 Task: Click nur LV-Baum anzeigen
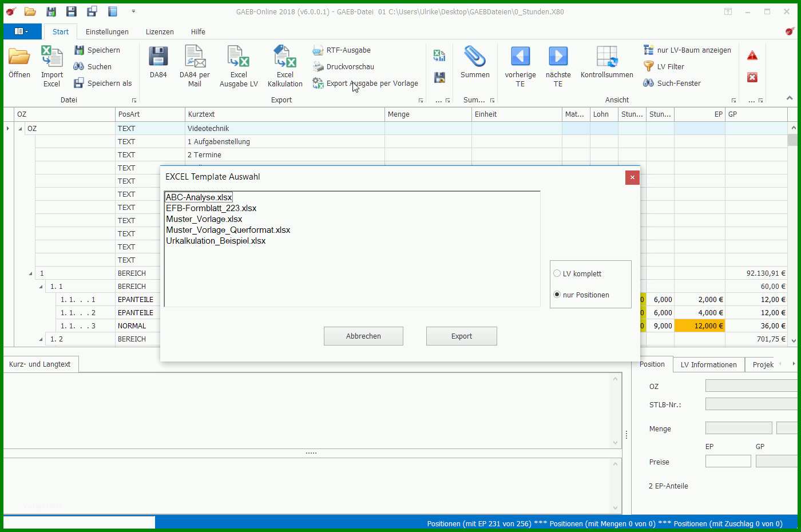click(687, 50)
